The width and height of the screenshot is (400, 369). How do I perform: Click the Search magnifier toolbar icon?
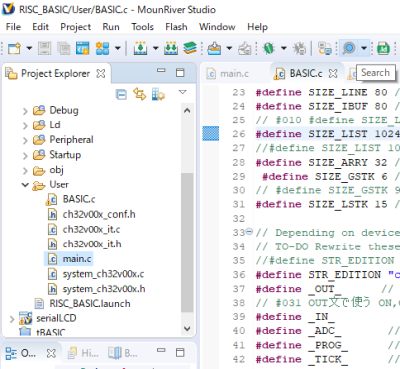click(349, 48)
